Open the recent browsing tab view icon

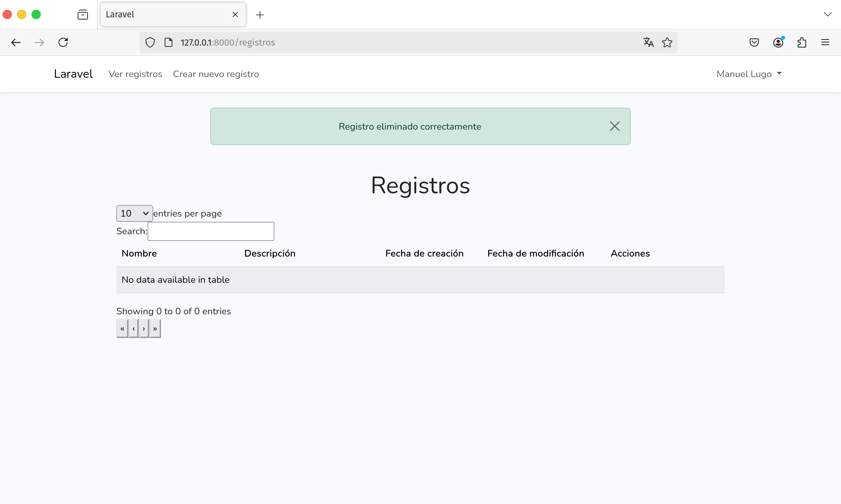click(x=82, y=15)
